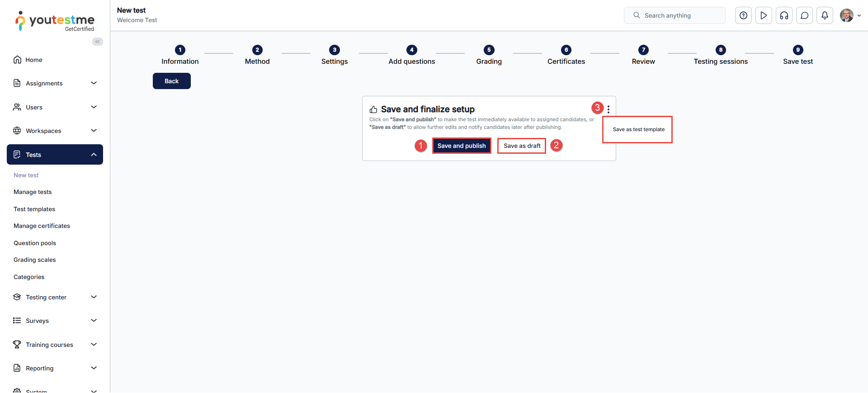Open the video tutorial play icon
Image resolution: width=868 pixels, height=393 pixels.
tap(764, 15)
